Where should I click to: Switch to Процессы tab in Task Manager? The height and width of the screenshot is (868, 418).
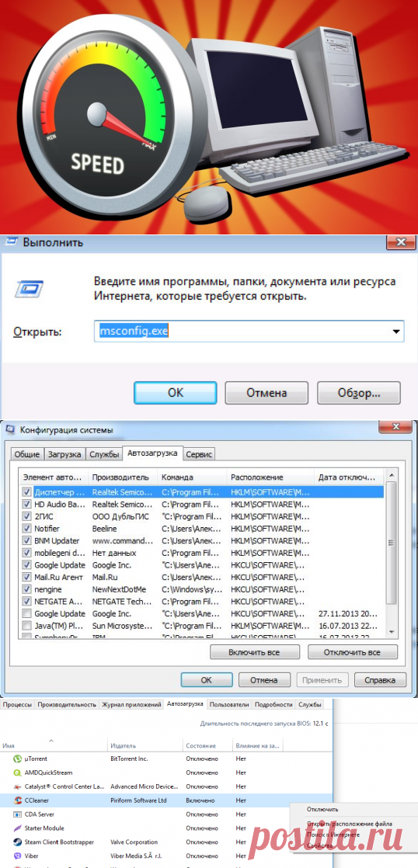[18, 705]
